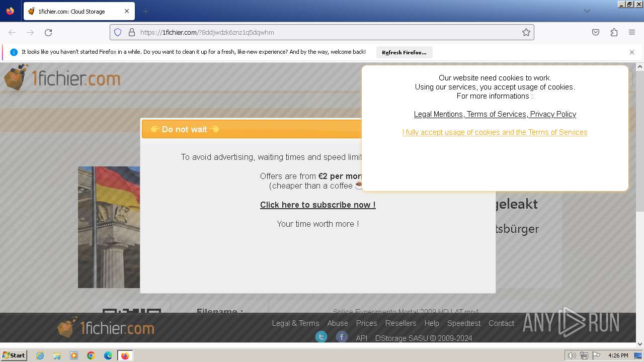Open the Windows Start menu
644x362 pixels.
coord(14,355)
